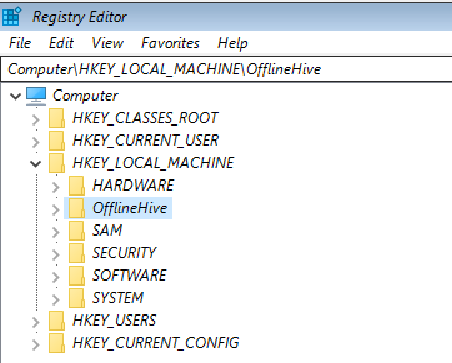Open the View menu
This screenshot has width=452, height=363.
point(108,43)
